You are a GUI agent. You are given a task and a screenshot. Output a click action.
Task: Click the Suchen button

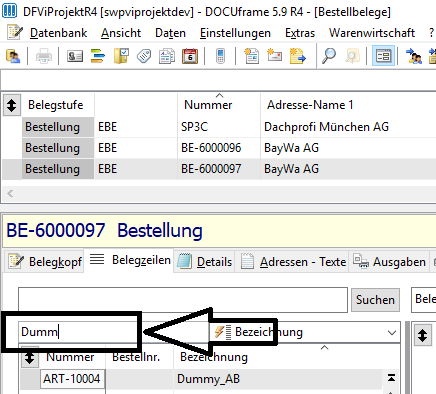(x=375, y=300)
